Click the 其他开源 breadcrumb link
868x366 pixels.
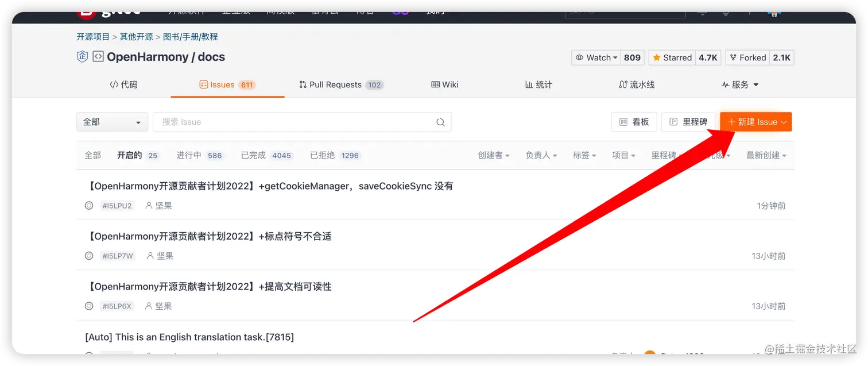point(136,37)
